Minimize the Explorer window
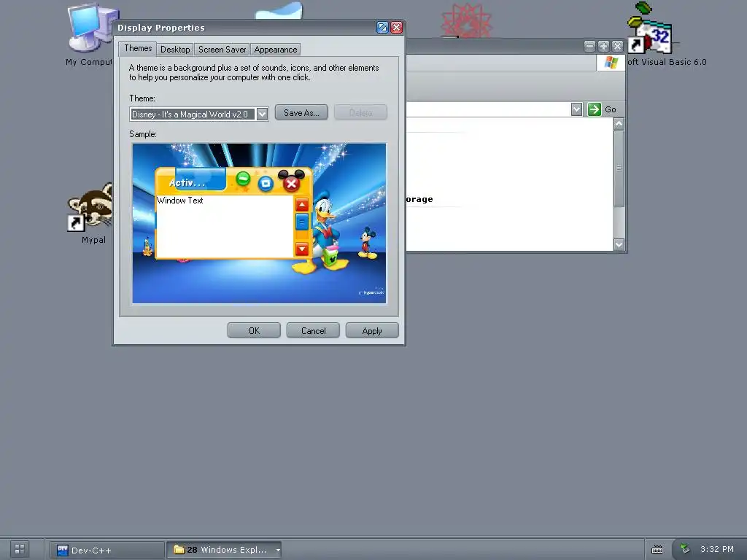The image size is (747, 560). (589, 46)
